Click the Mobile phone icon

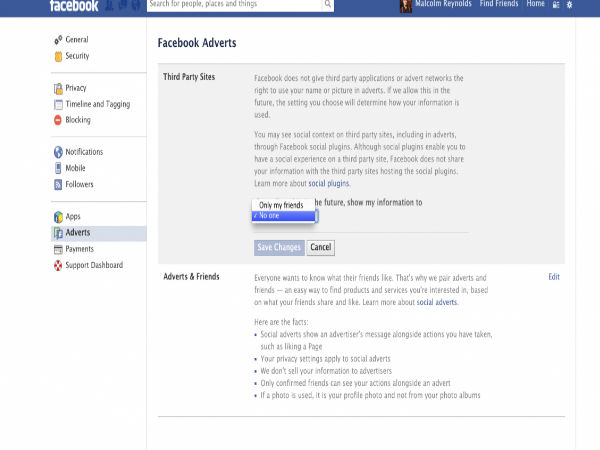coord(58,168)
